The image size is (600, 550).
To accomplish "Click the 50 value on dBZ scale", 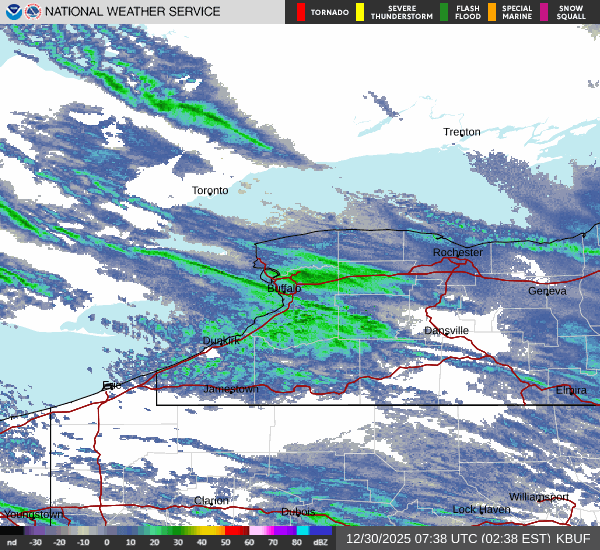I will pyautogui.click(x=226, y=543).
